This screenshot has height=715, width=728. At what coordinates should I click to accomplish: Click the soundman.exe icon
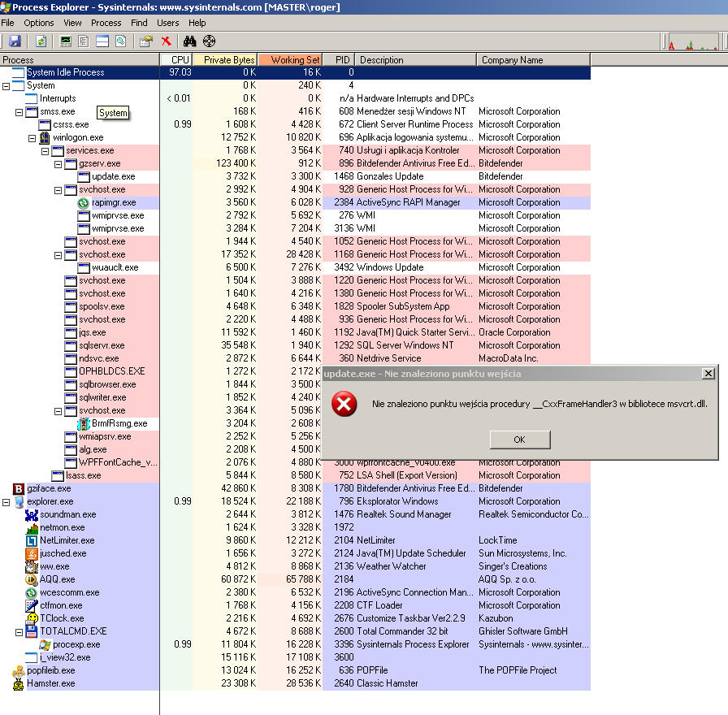tap(31, 514)
